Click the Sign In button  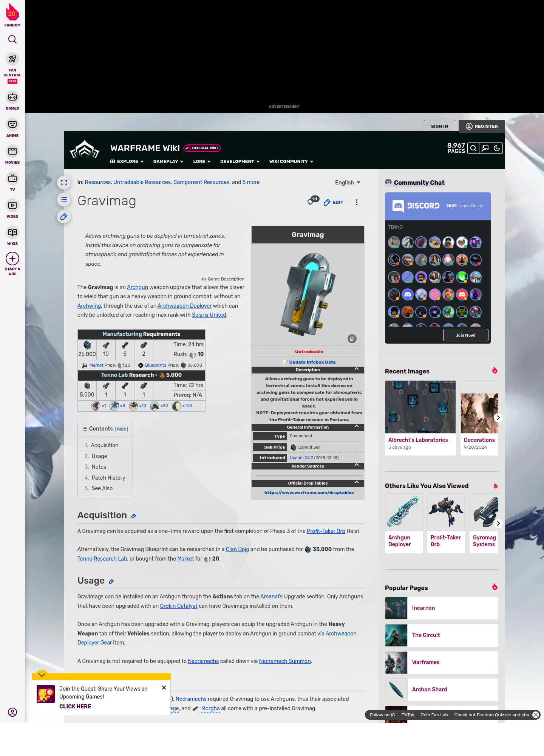[x=439, y=126]
